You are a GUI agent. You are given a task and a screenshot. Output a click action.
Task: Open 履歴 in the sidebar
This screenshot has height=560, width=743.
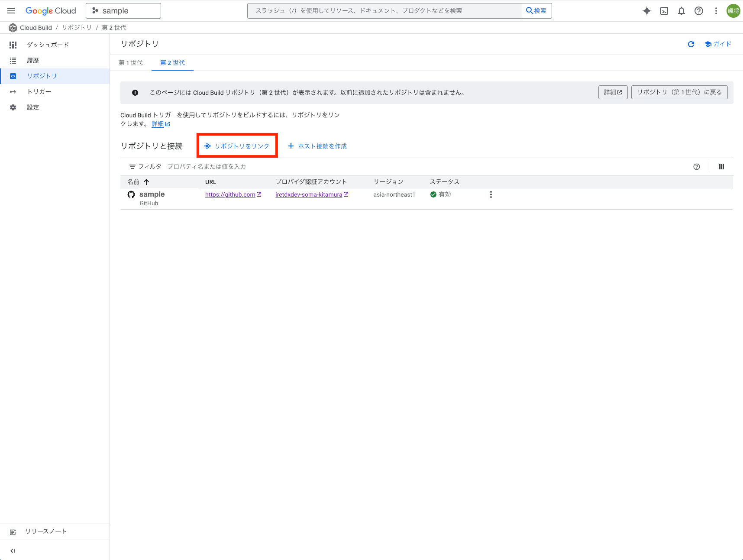55,61
